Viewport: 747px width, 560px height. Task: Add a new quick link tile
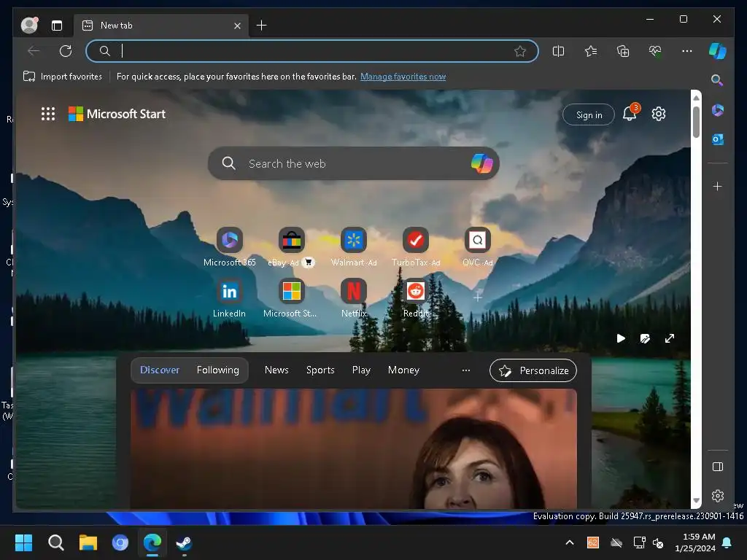(477, 297)
